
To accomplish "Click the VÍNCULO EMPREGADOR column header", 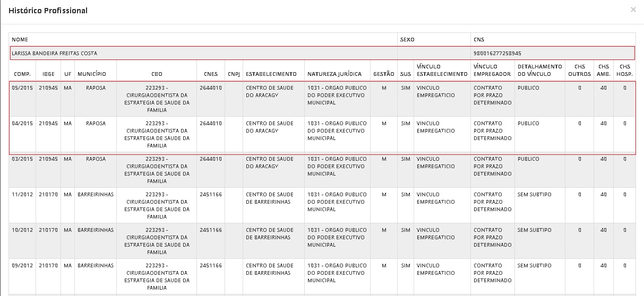I will point(492,71).
